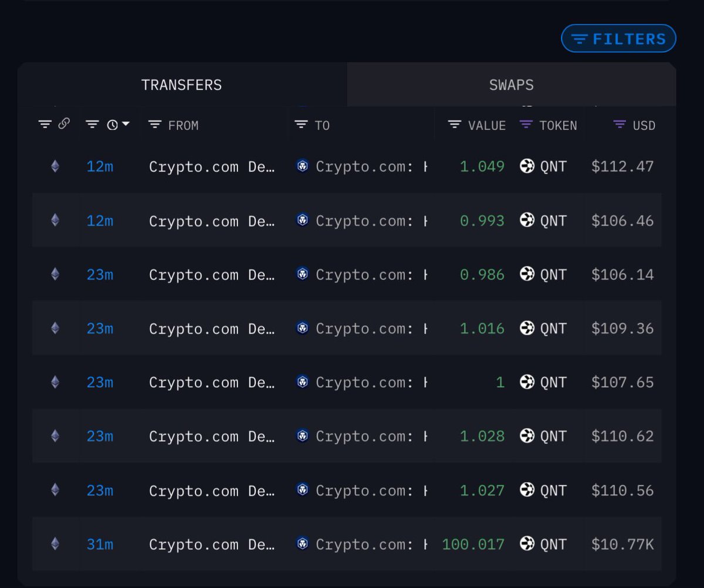Click the Crypto.com logo in the 100.017 row

coord(302,544)
